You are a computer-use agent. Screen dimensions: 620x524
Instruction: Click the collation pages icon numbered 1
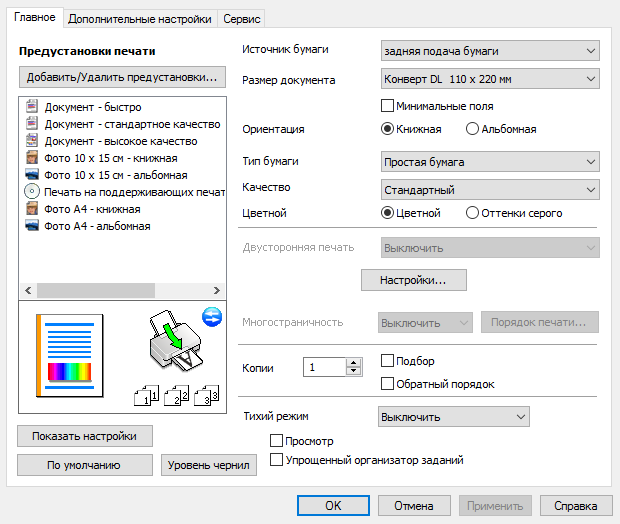[x=147, y=395]
